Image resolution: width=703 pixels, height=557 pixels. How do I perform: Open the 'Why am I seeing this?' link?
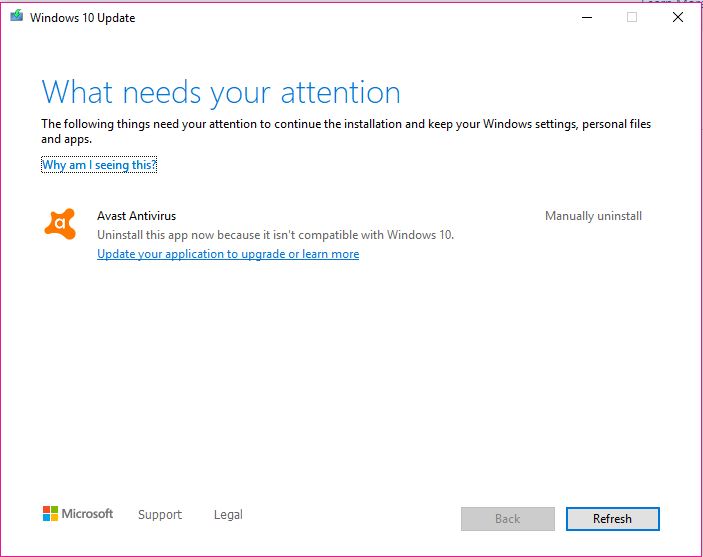point(99,165)
